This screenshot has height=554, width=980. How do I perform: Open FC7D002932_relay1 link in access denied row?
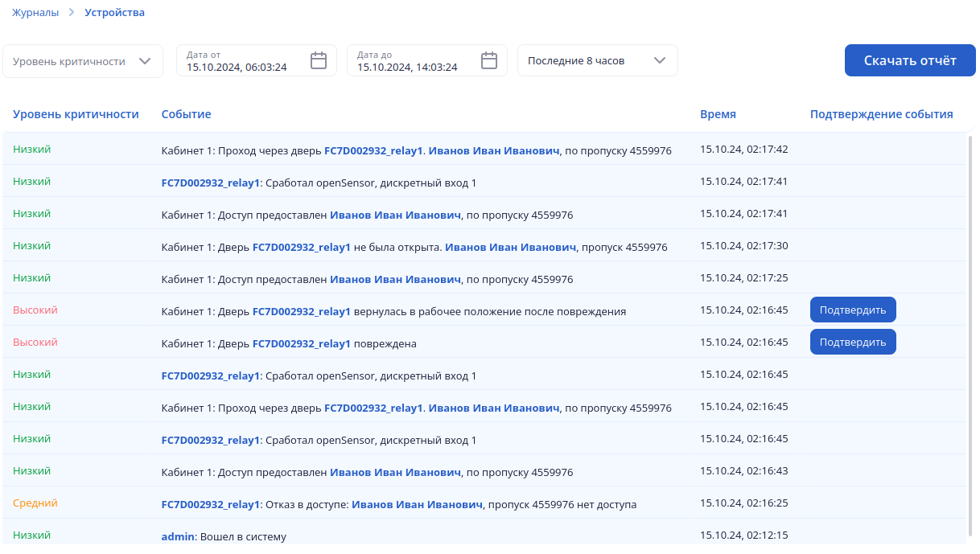[210, 505]
